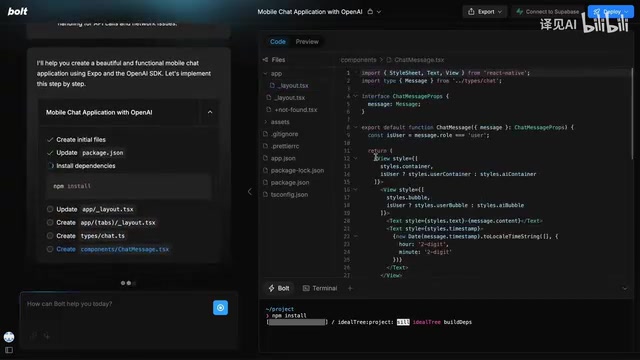Click the Deploy button
The width and height of the screenshot is (640, 360).
(611, 11)
